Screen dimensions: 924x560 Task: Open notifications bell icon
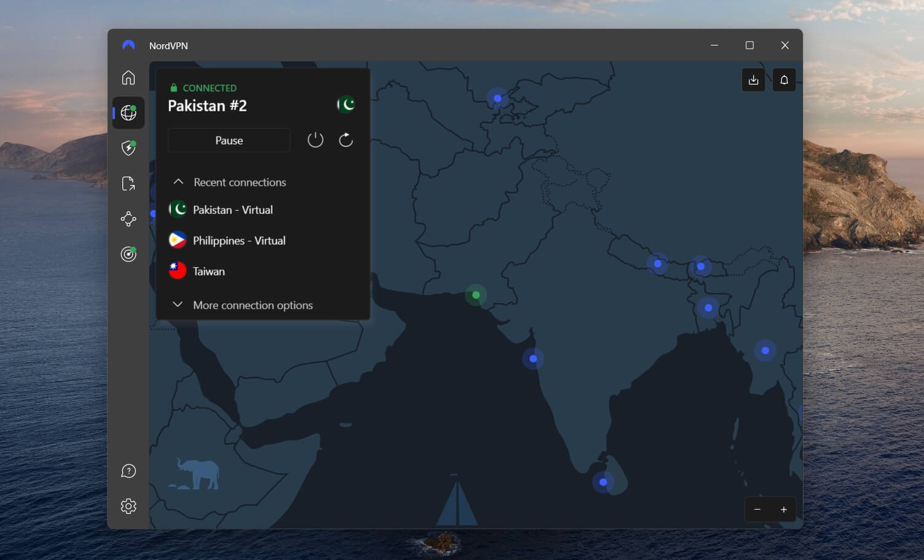(784, 79)
